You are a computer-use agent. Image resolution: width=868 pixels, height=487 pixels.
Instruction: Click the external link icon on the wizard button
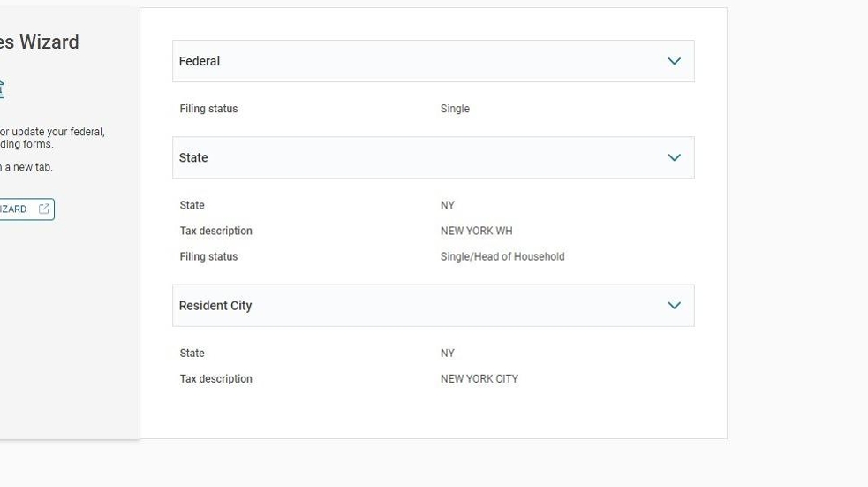[44, 209]
